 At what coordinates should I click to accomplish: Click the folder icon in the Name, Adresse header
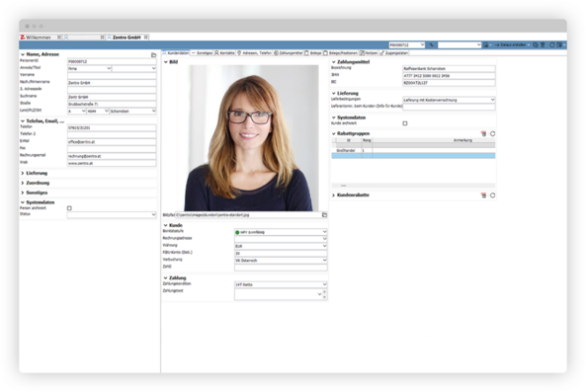(x=153, y=54)
